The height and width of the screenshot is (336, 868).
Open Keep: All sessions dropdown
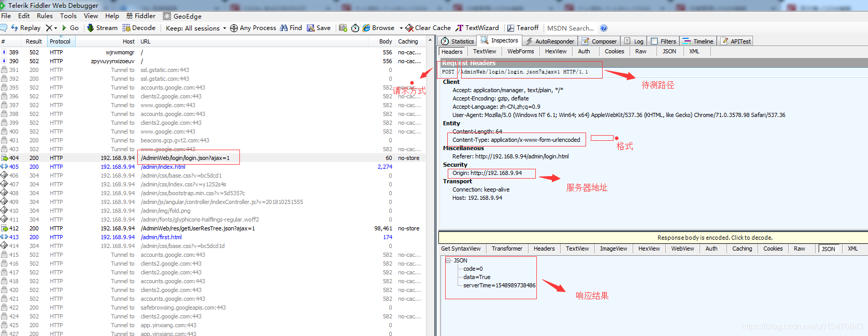(196, 28)
